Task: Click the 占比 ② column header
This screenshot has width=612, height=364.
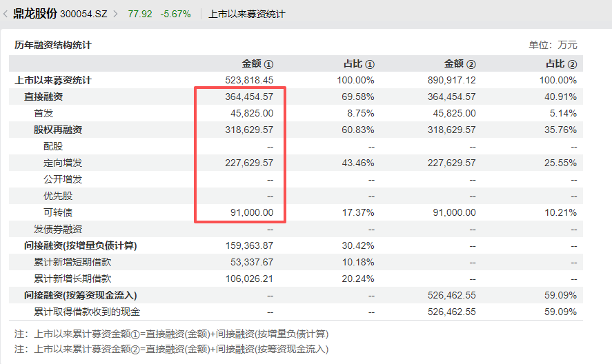Action: pos(561,63)
